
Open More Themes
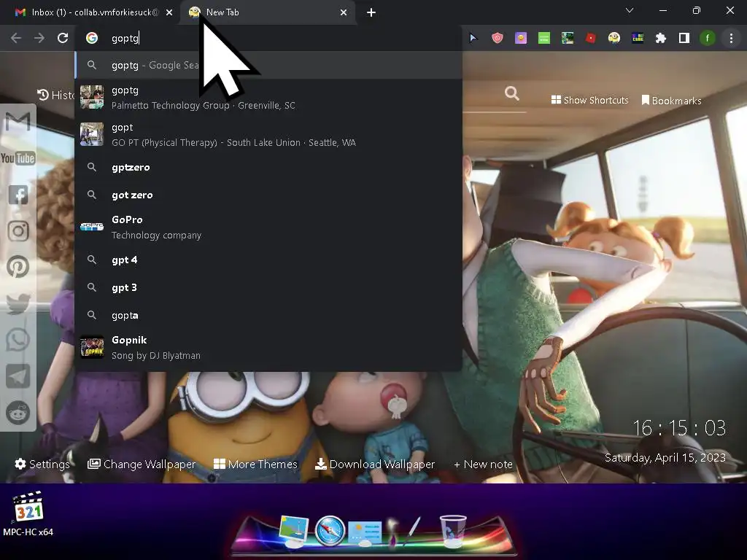tap(255, 464)
